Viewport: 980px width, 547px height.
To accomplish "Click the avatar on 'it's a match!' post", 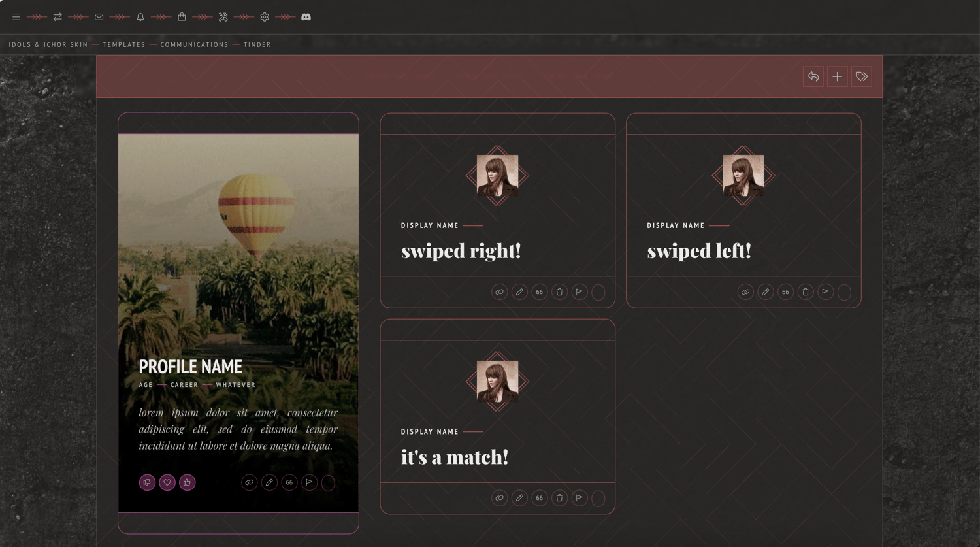I will click(497, 382).
